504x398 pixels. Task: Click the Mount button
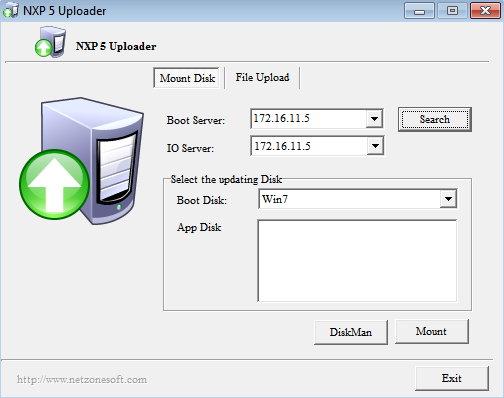point(432,331)
